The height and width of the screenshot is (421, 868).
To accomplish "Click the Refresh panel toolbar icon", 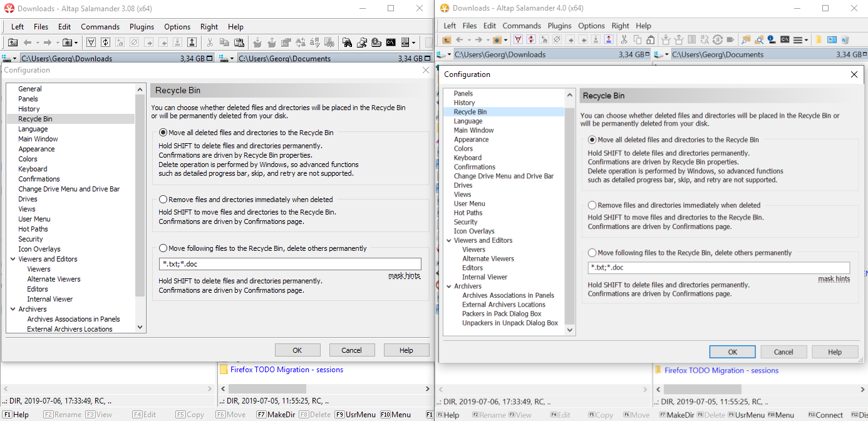I will point(105,42).
